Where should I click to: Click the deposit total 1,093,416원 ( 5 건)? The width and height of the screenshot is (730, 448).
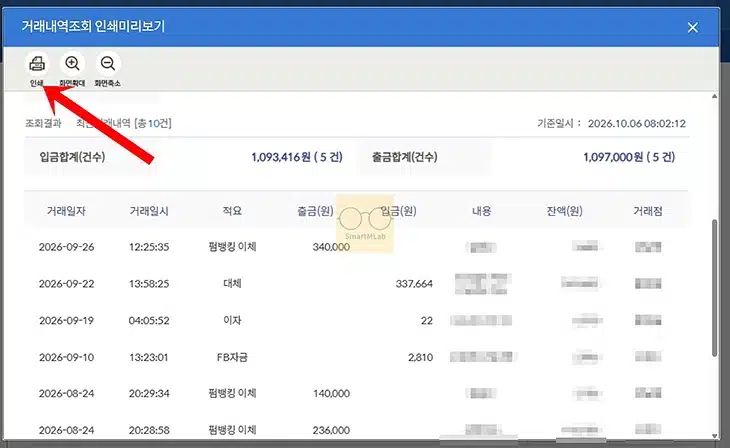(x=297, y=157)
